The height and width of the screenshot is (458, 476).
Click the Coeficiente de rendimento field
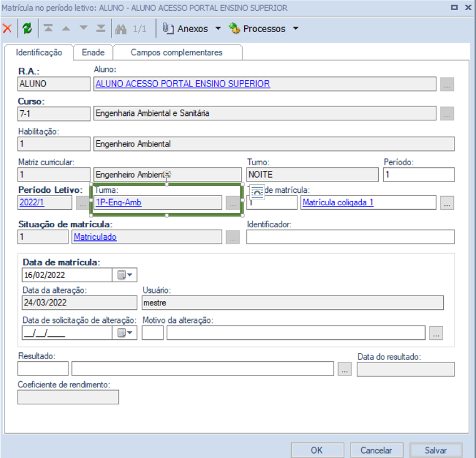click(x=68, y=397)
